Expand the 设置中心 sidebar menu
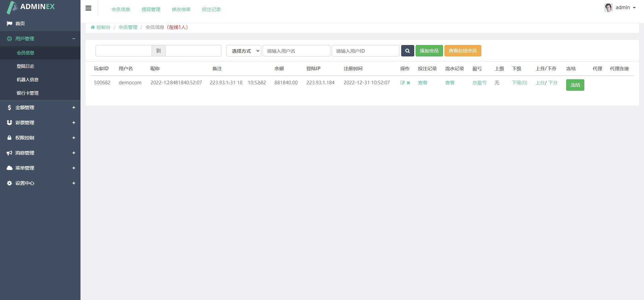Screen dimensions: 644x300 point(40,183)
